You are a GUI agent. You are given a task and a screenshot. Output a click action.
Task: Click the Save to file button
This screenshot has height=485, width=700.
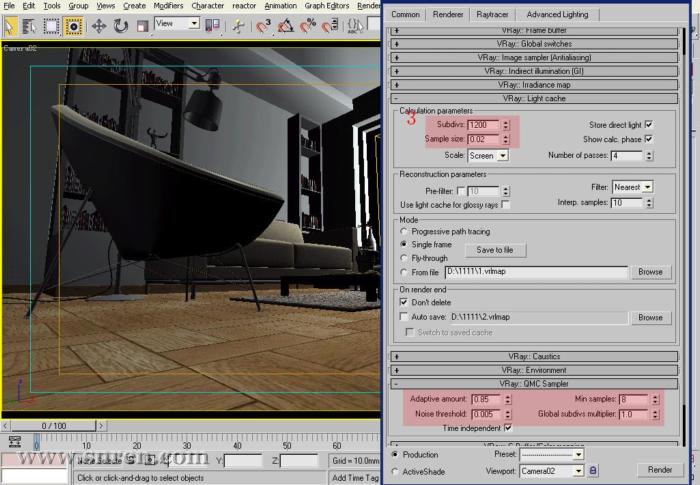coord(495,250)
